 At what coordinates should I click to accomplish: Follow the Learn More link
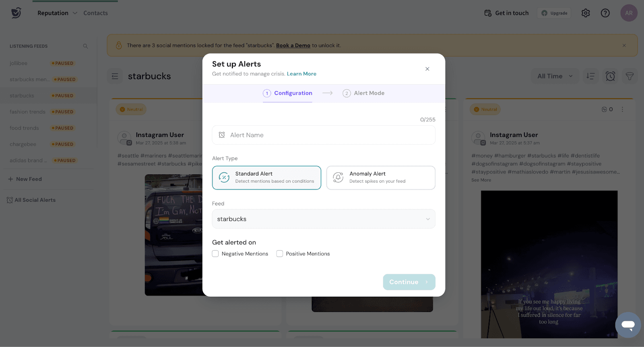[x=301, y=74]
